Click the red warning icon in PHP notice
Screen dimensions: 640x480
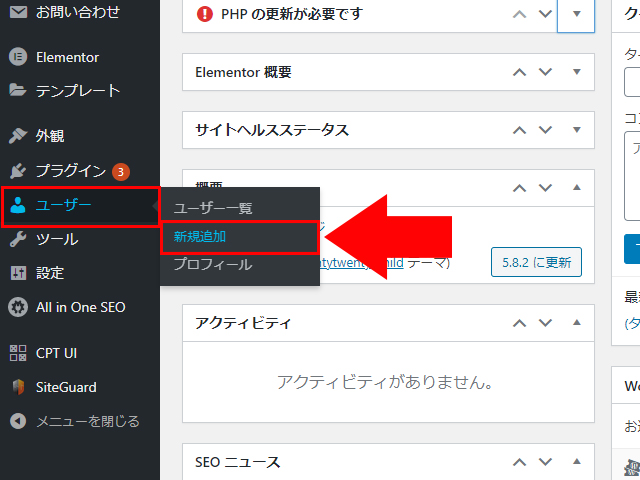(204, 14)
